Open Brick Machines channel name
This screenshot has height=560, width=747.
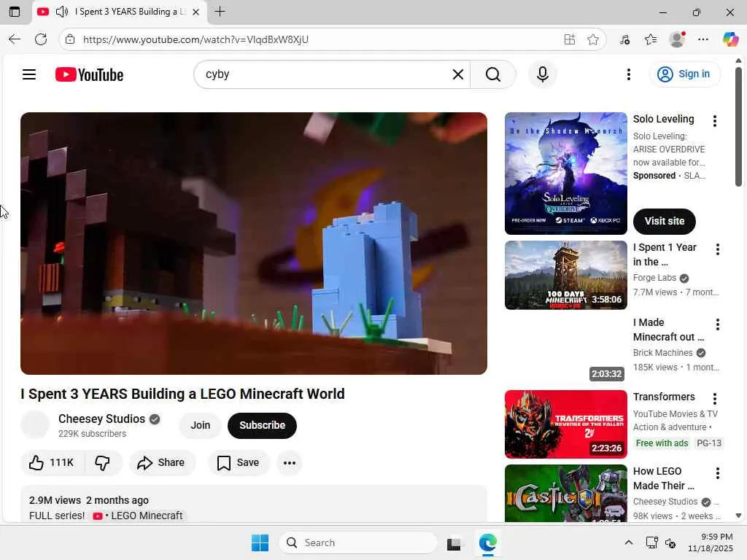click(x=662, y=353)
